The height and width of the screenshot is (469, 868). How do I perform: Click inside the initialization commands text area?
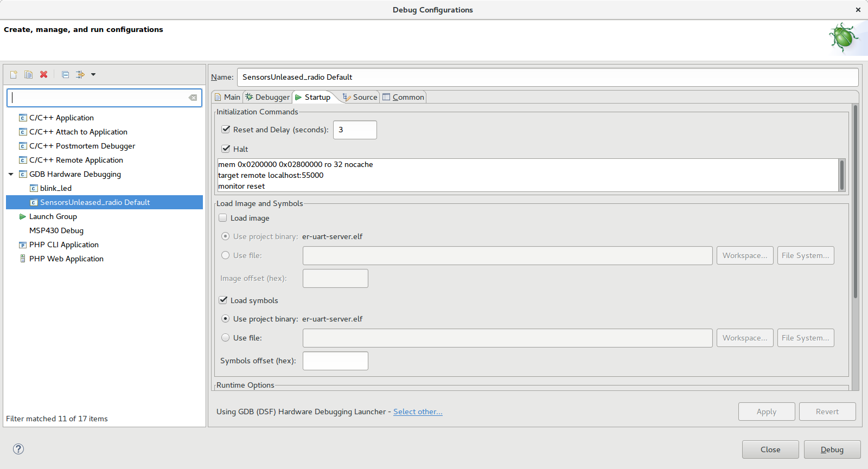click(x=527, y=175)
